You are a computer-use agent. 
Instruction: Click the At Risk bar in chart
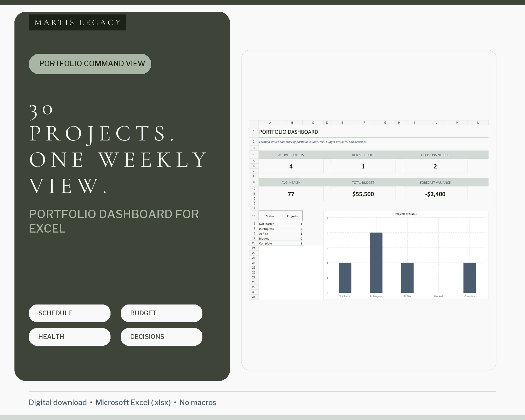(407, 278)
